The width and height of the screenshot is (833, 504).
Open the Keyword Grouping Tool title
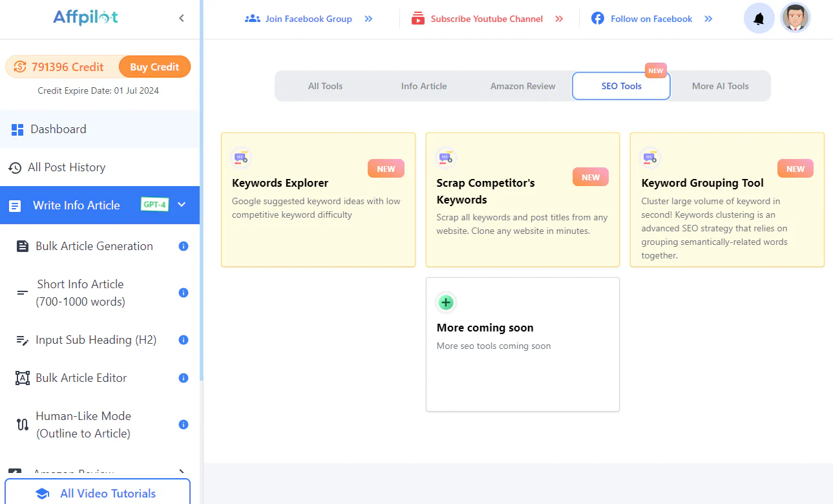702,183
